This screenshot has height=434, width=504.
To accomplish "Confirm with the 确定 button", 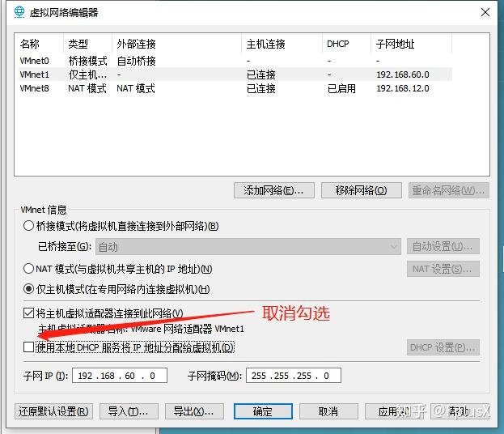I will pyautogui.click(x=263, y=411).
